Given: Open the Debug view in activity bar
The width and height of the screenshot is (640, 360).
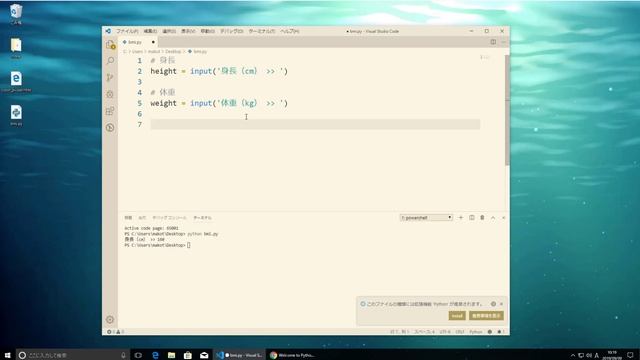Looking at the screenshot, I should (x=110, y=94).
